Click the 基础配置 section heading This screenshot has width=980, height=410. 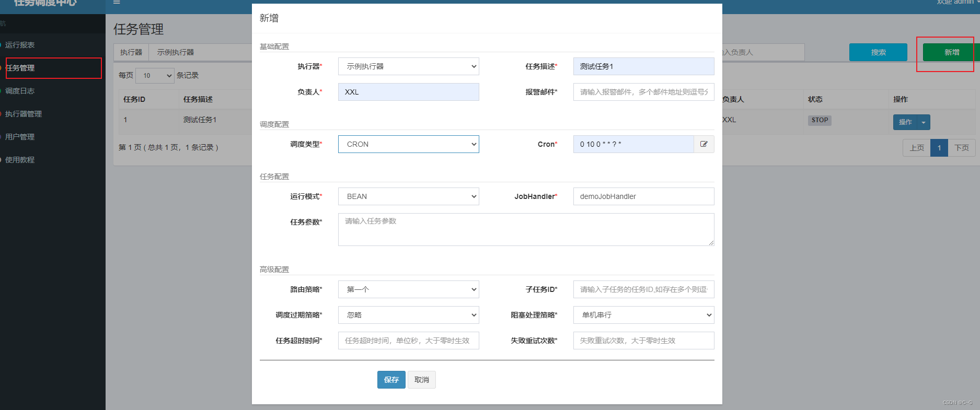point(274,46)
